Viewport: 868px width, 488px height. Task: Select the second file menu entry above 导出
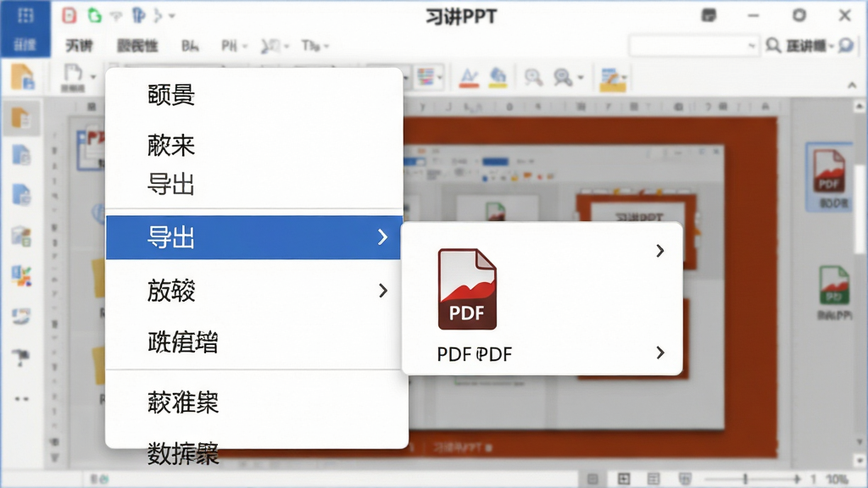click(x=171, y=146)
